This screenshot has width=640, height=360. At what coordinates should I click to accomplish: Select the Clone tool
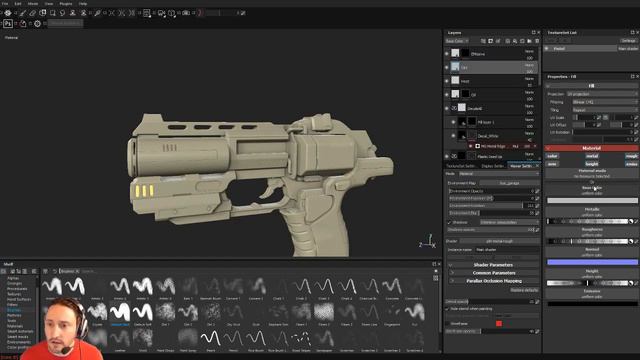tap(73, 13)
